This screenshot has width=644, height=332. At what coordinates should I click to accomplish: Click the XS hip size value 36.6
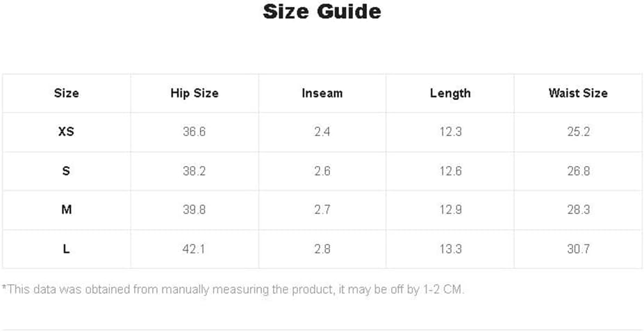[x=195, y=132]
